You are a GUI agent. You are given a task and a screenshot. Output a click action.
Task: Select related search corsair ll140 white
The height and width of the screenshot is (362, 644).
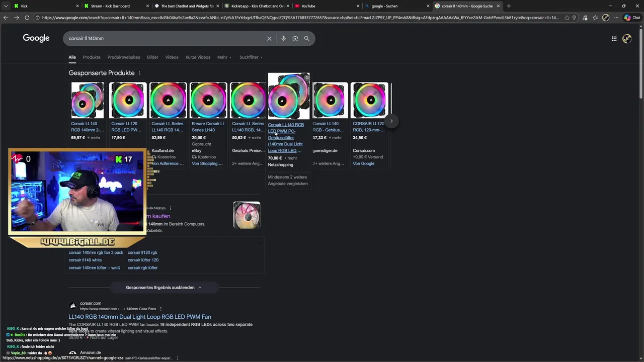(x=85, y=260)
